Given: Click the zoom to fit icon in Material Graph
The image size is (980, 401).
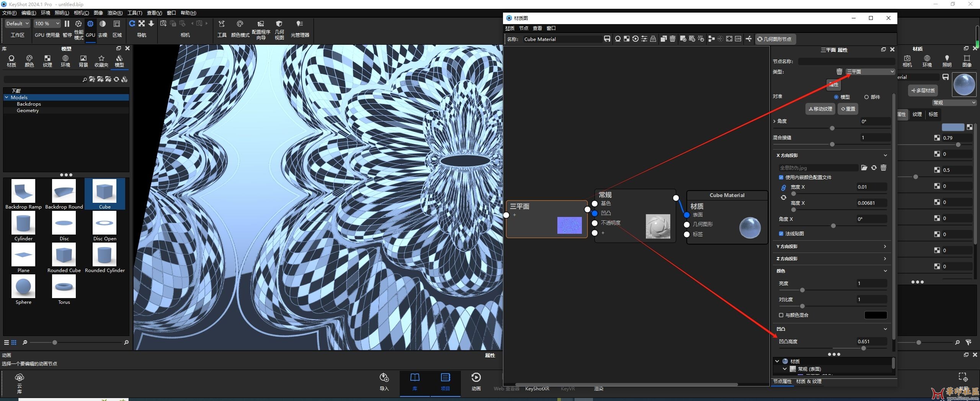Looking at the screenshot, I should (729, 39).
